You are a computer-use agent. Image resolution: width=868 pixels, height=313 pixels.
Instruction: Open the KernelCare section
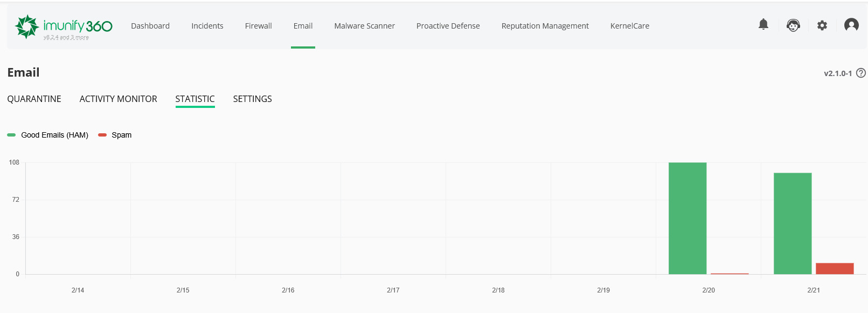(x=630, y=26)
